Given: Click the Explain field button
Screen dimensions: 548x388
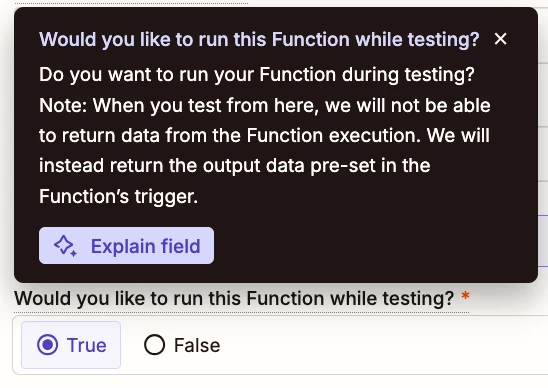Looking at the screenshot, I should coord(127,246).
